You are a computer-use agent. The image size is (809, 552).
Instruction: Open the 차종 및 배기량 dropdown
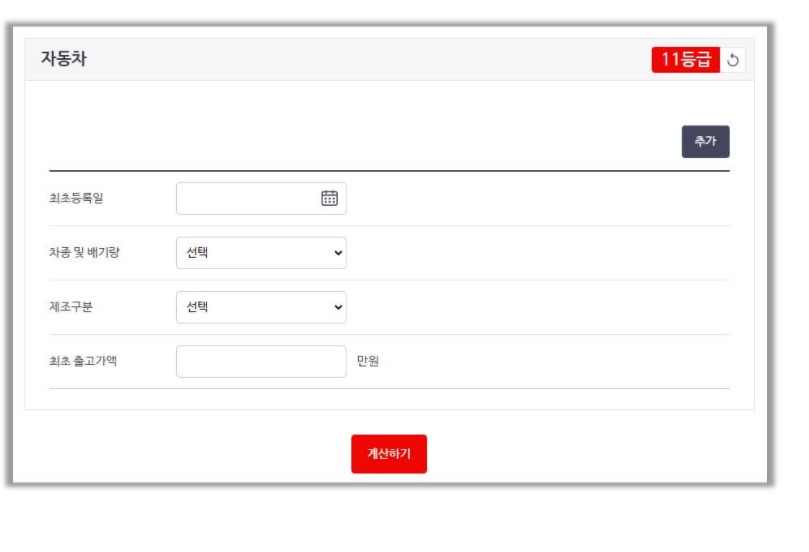click(261, 253)
